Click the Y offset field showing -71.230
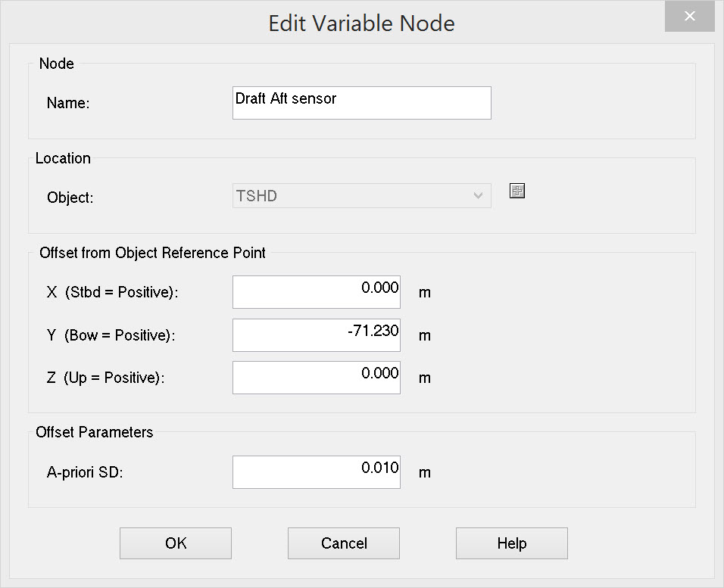The height and width of the screenshot is (588, 724). [316, 335]
